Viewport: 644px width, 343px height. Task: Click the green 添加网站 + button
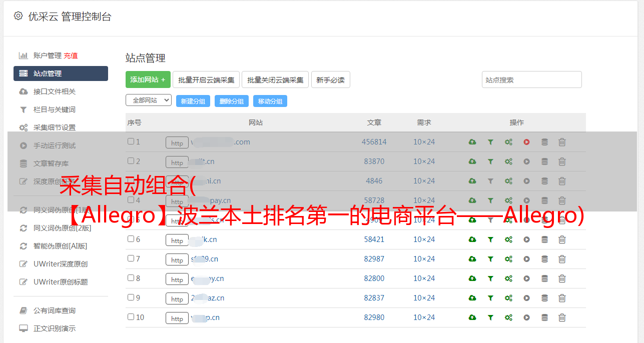[x=148, y=79]
